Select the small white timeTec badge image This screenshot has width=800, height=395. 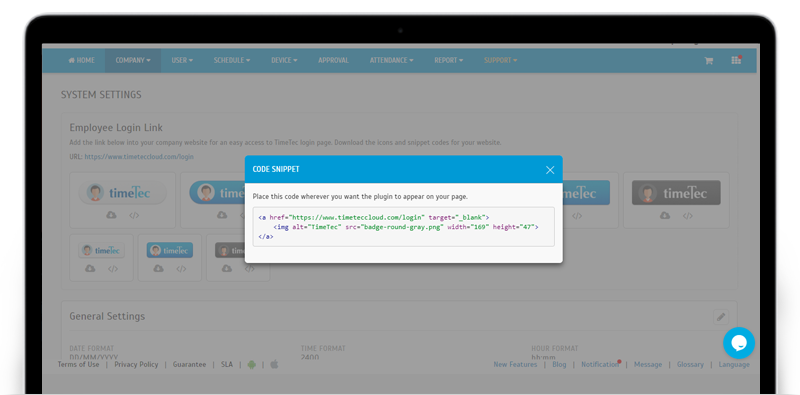[x=102, y=251]
